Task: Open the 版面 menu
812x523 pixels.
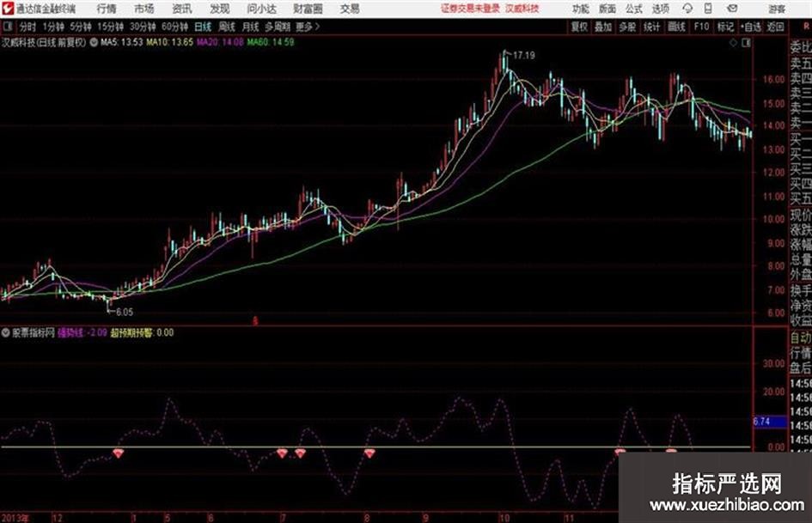Action: (x=607, y=9)
